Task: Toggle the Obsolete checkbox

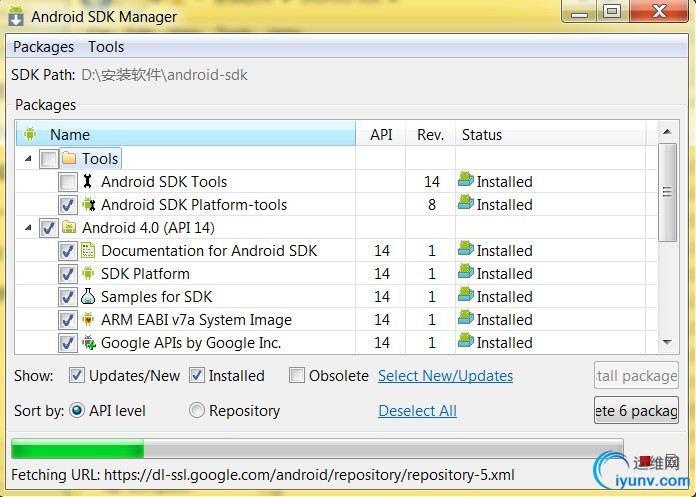Action: (x=297, y=376)
